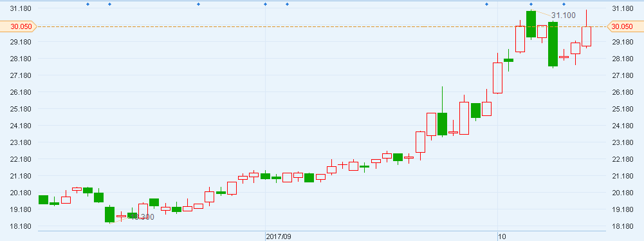The image size is (644, 241).
Task: Click the 2017/09 date label
Action: [279, 237]
